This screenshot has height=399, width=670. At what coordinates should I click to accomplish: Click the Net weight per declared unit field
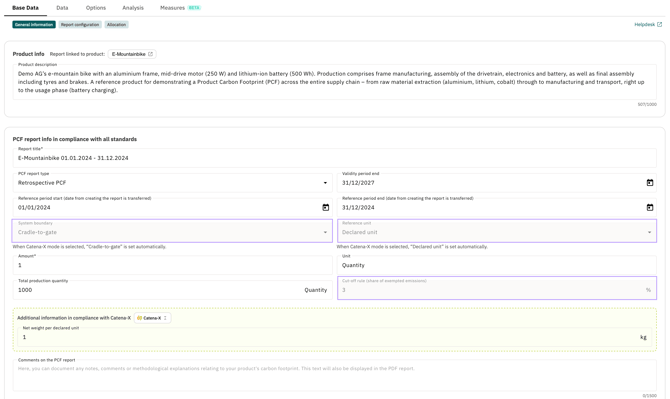tap(335, 337)
